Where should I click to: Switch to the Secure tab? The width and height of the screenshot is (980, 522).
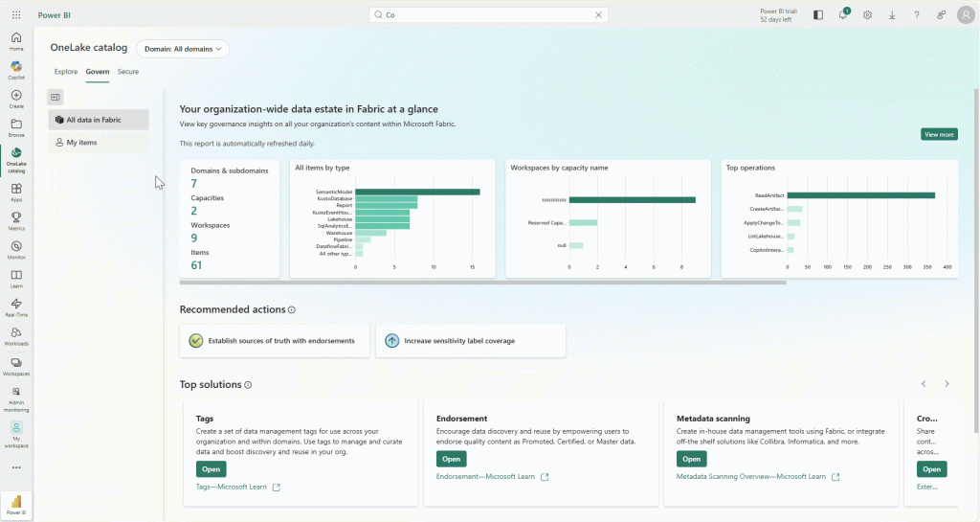click(x=128, y=72)
